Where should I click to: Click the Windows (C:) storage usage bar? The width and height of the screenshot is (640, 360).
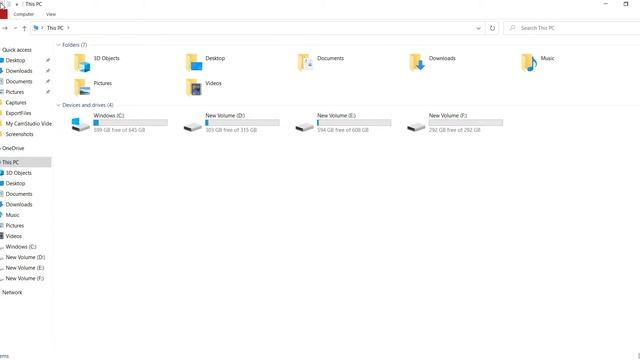pos(131,122)
